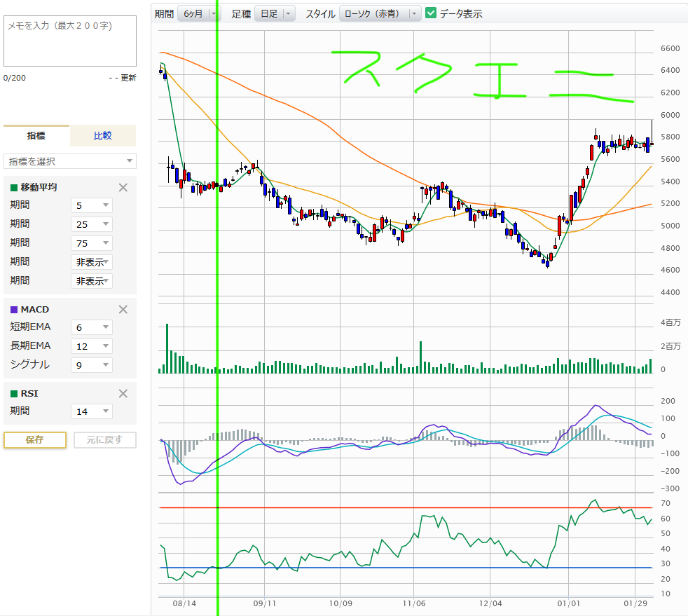This screenshot has width=688, height=616.
Task: Remove the 移動平均 indicator with X icon
Action: coord(123,187)
